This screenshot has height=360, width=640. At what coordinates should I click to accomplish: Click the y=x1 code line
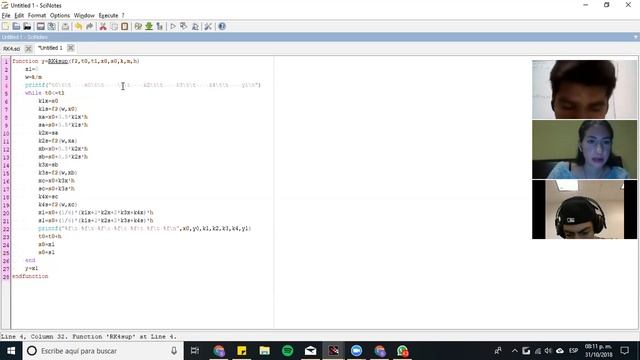pyautogui.click(x=31, y=269)
